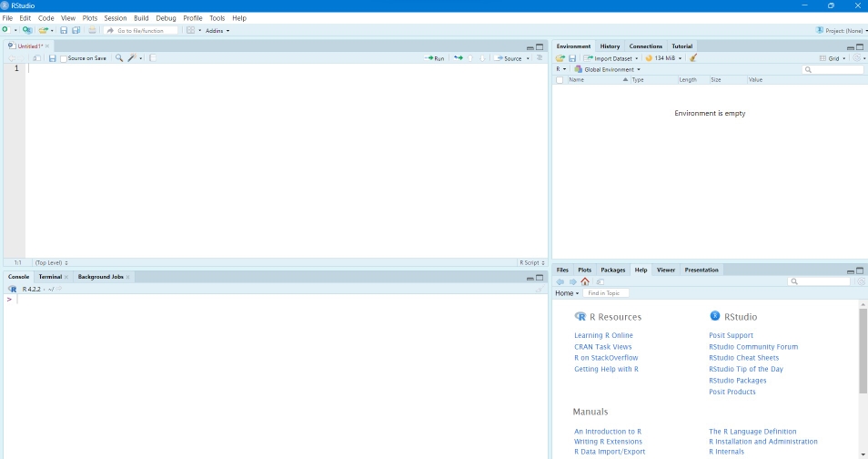Open the Posit Support link
868x459 pixels.
point(731,335)
